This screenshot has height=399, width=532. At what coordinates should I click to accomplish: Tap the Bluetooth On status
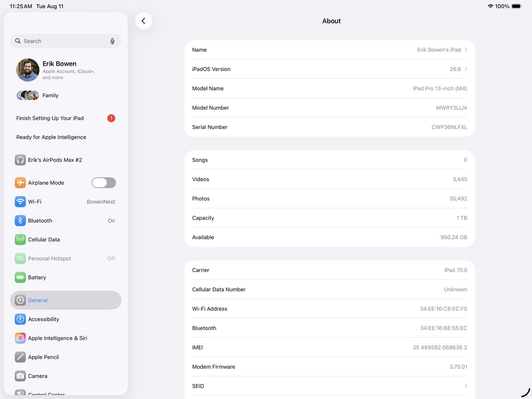[111, 221]
